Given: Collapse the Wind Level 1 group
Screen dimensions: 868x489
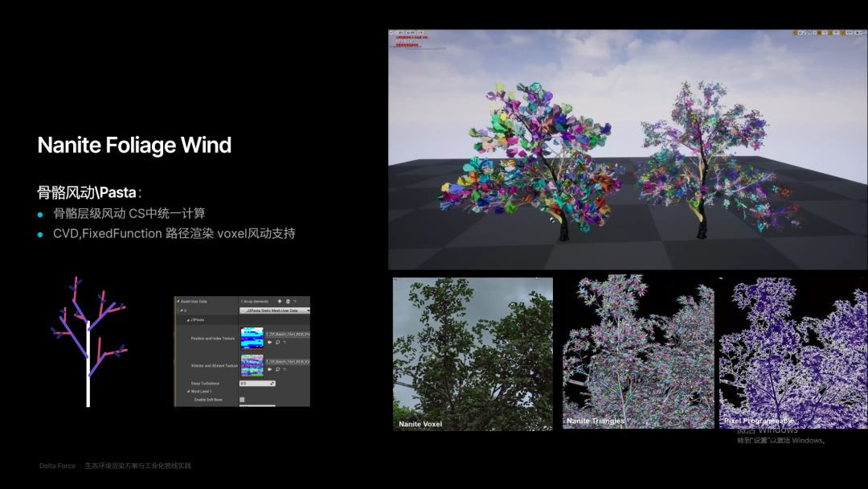Looking at the screenshot, I should click(x=188, y=392).
